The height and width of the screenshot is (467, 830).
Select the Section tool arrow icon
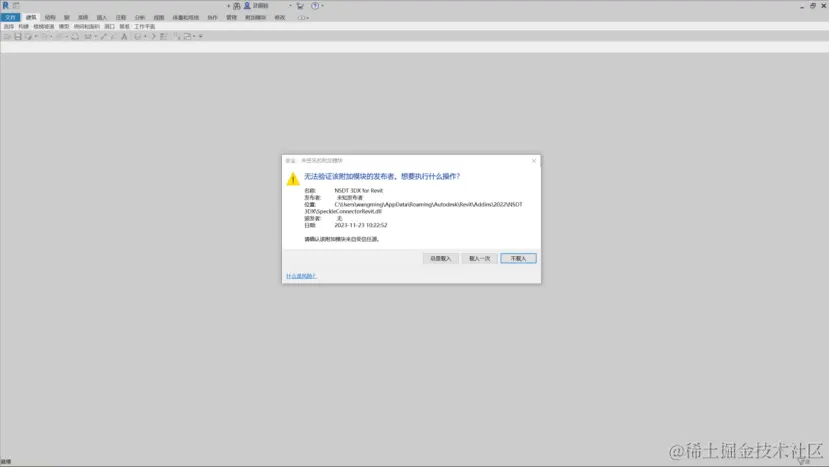click(153, 37)
